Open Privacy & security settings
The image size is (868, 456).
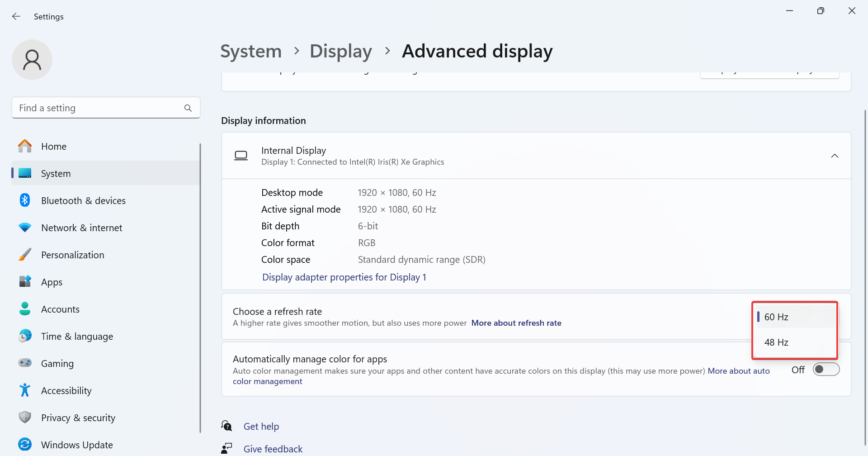[105, 418]
